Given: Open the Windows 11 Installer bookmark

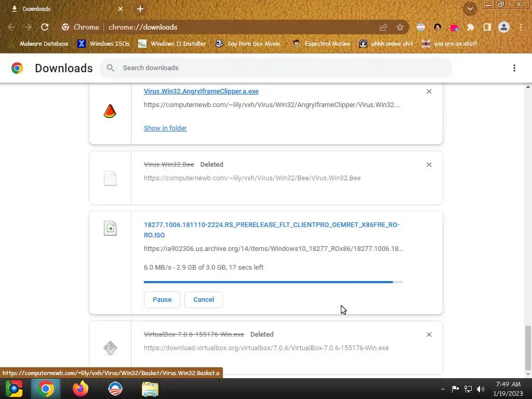Looking at the screenshot, I should (172, 44).
